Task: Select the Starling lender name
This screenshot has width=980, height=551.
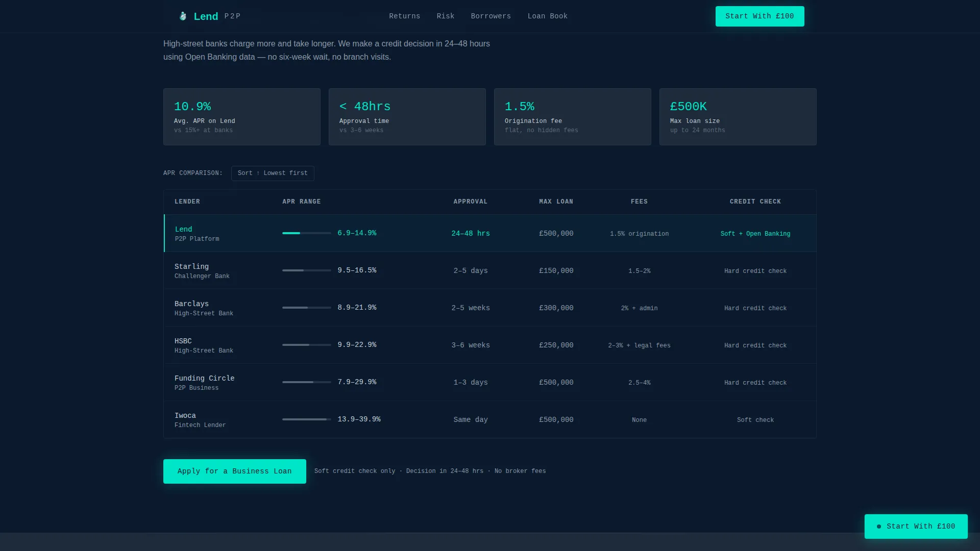Action: point(191,267)
